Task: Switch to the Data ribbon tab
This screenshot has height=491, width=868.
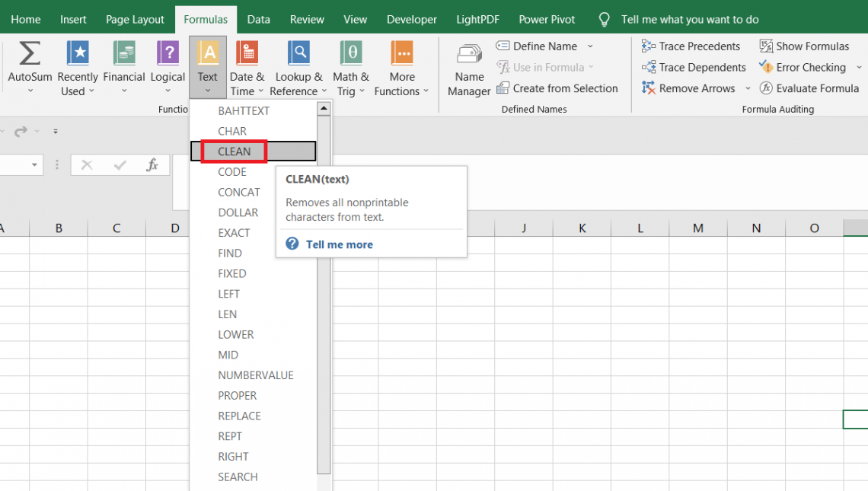Action: 258,19
